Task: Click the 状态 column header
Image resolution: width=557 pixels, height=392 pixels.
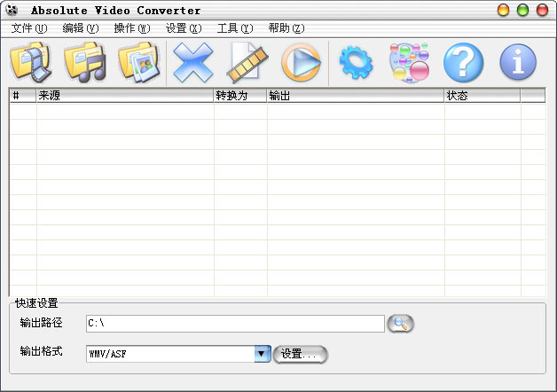Action: pos(482,96)
